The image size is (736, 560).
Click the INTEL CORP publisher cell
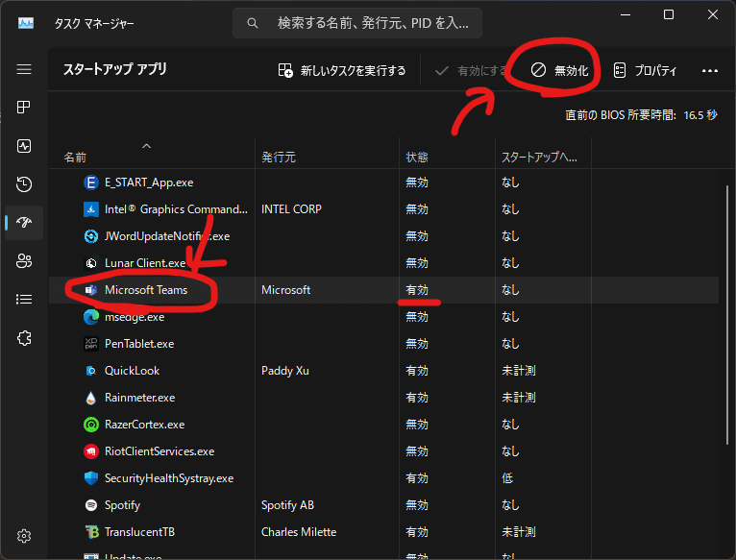pyautogui.click(x=291, y=209)
